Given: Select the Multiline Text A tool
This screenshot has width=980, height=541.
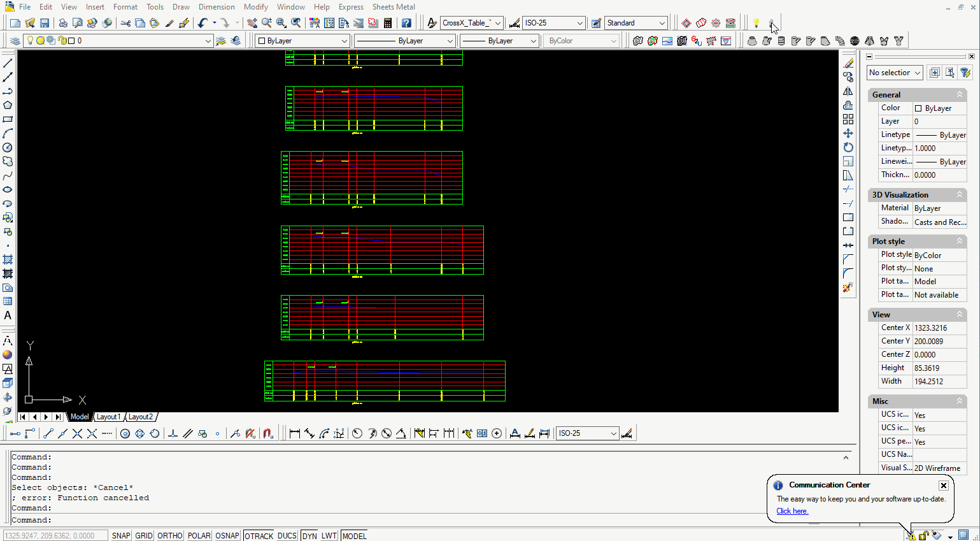Looking at the screenshot, I should [x=8, y=315].
